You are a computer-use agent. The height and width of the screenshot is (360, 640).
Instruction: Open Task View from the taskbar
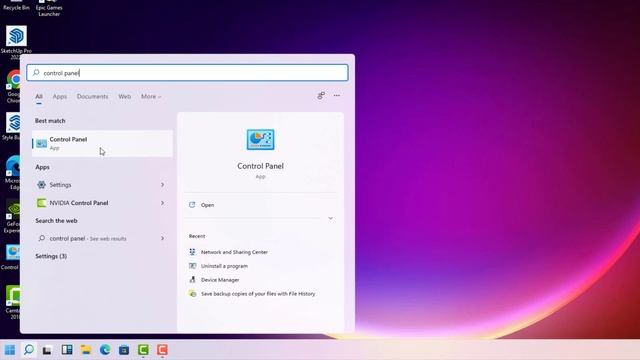[x=47, y=350]
